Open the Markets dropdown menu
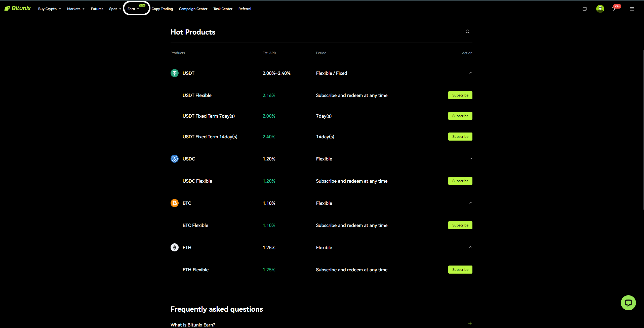 coord(75,9)
